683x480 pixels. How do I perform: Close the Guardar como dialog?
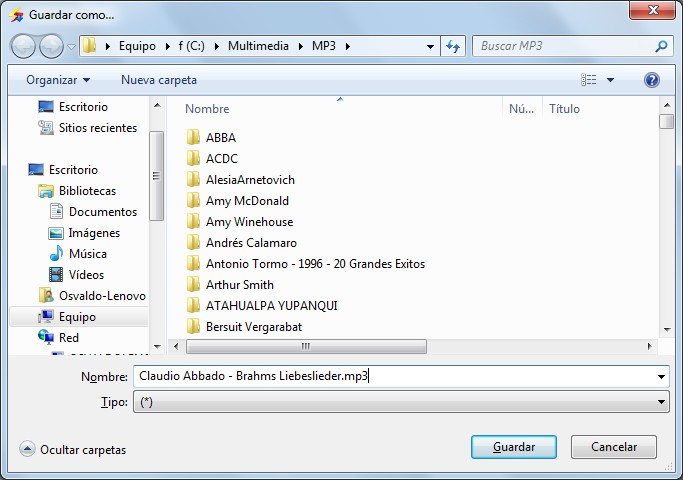pos(652,10)
